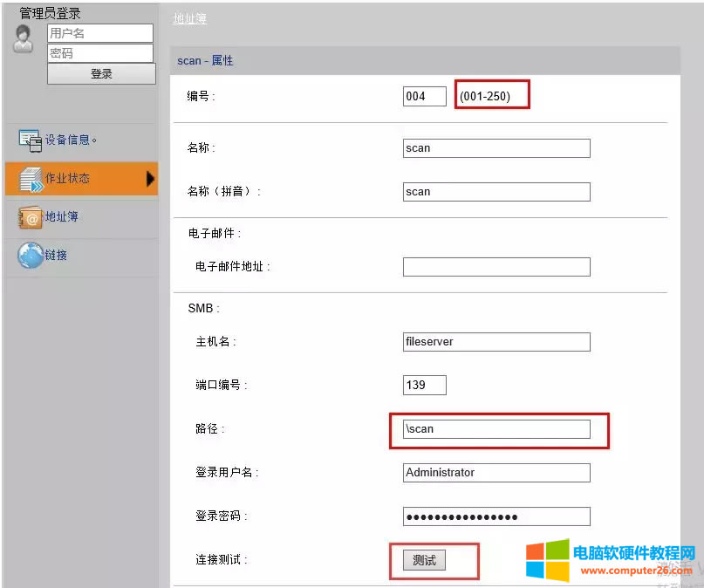Click the device information icon

(x=30, y=140)
